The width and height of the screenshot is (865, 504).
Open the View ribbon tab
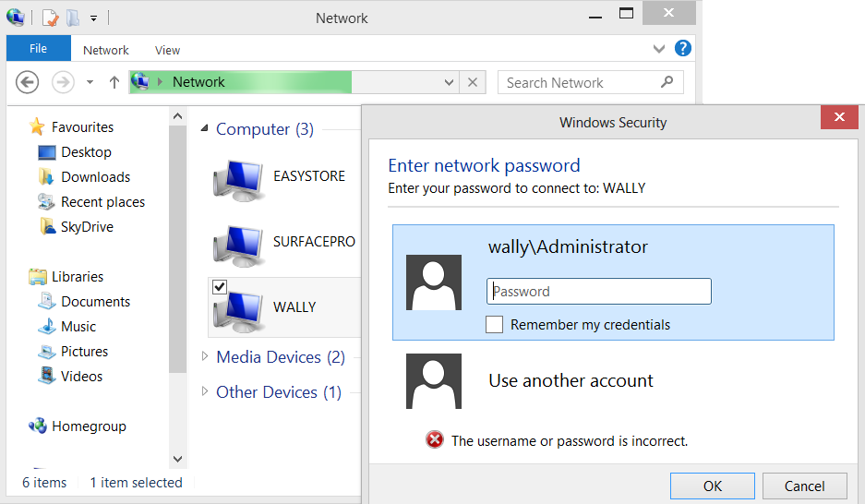pos(167,50)
